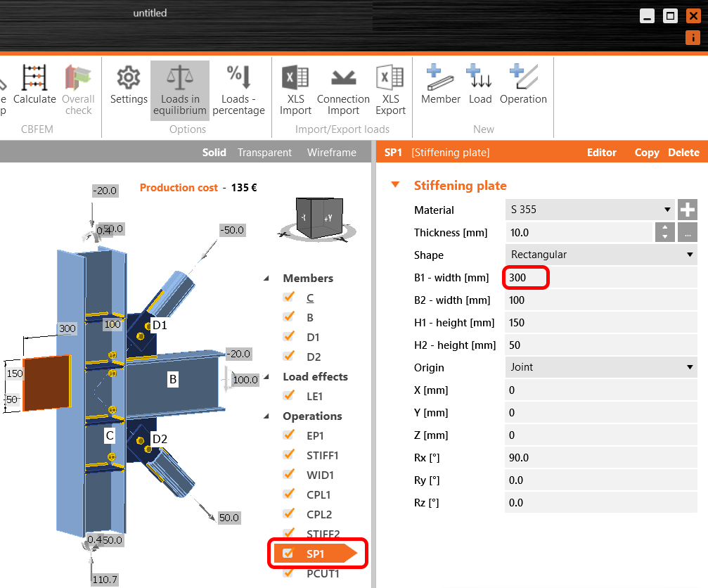Click the Connection Import icon
This screenshot has width=708, height=588.
click(343, 84)
